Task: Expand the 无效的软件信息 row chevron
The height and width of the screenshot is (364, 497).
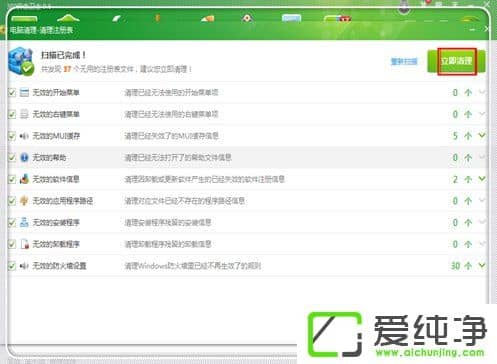Action: [x=482, y=179]
